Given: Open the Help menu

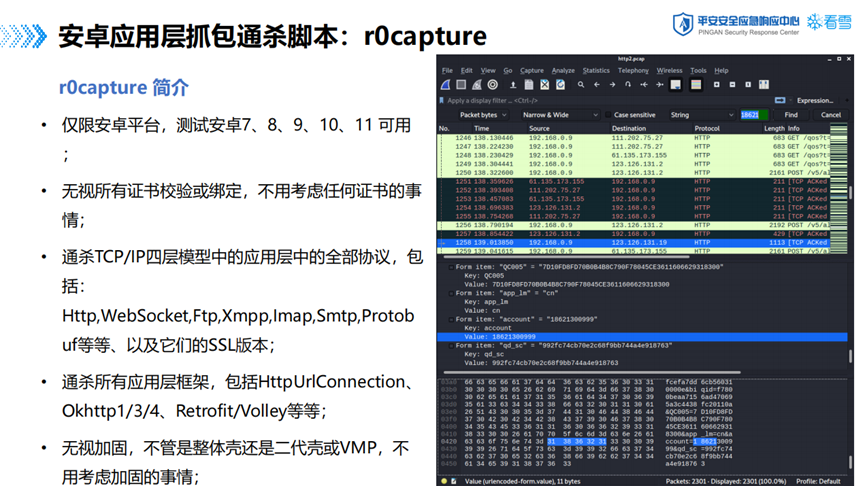Looking at the screenshot, I should point(722,71).
